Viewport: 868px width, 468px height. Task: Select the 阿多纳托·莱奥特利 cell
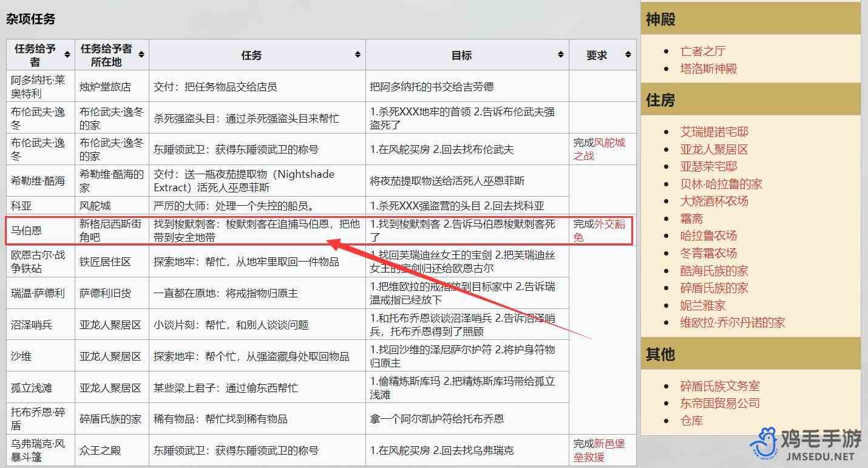(x=41, y=87)
